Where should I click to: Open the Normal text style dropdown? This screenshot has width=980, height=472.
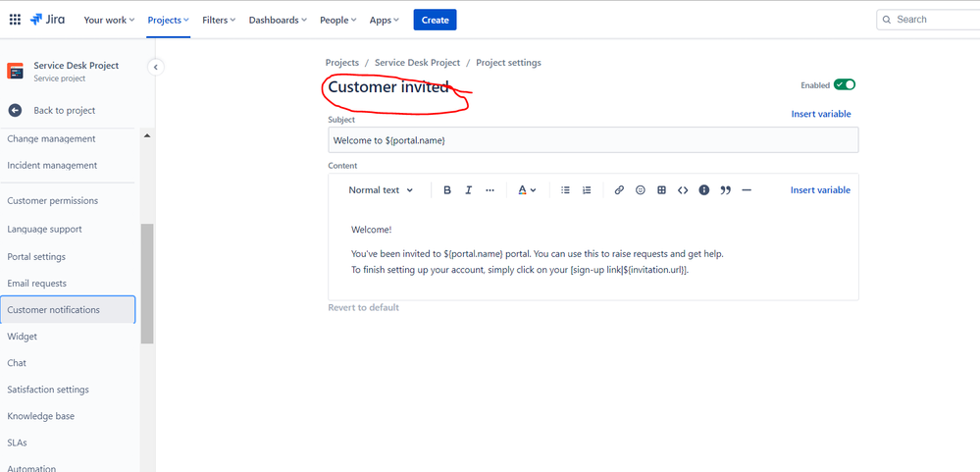click(381, 190)
